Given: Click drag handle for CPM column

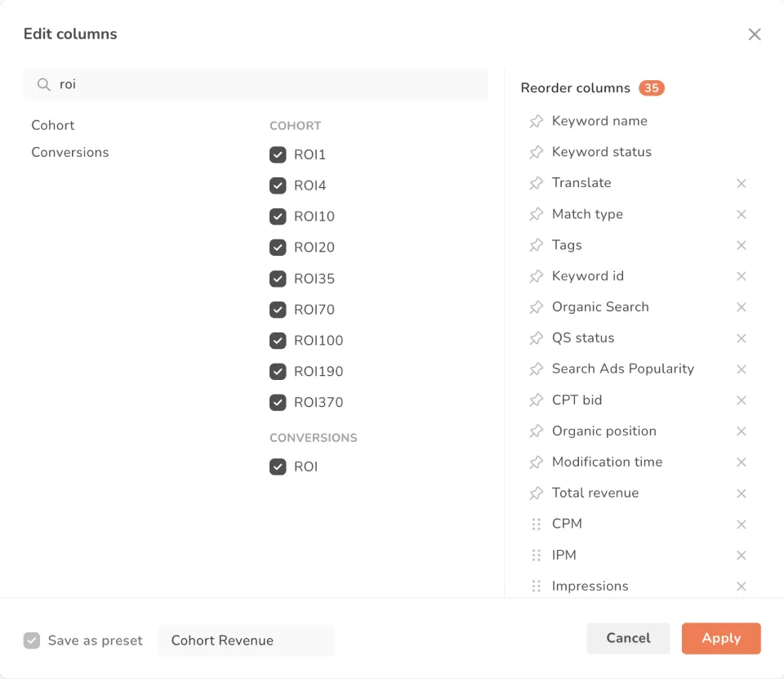Looking at the screenshot, I should [536, 525].
